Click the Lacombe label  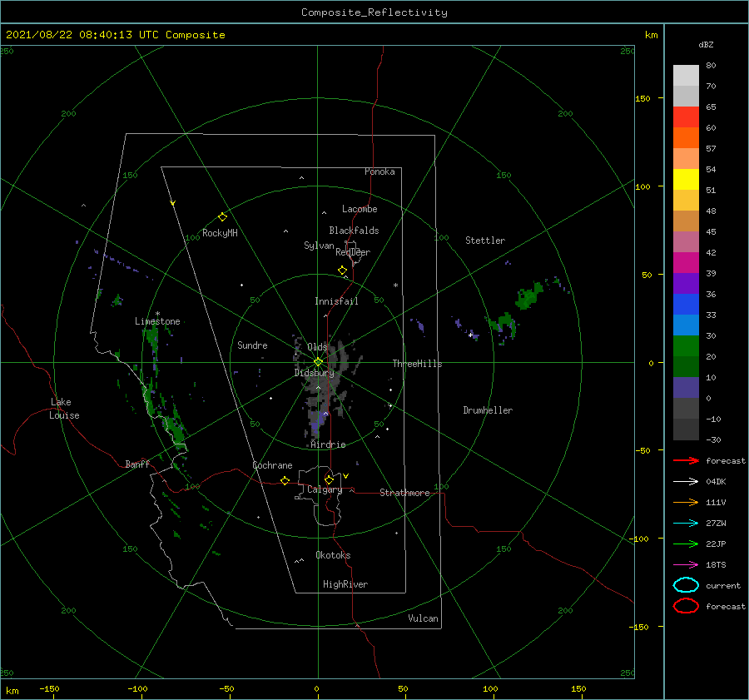[360, 209]
